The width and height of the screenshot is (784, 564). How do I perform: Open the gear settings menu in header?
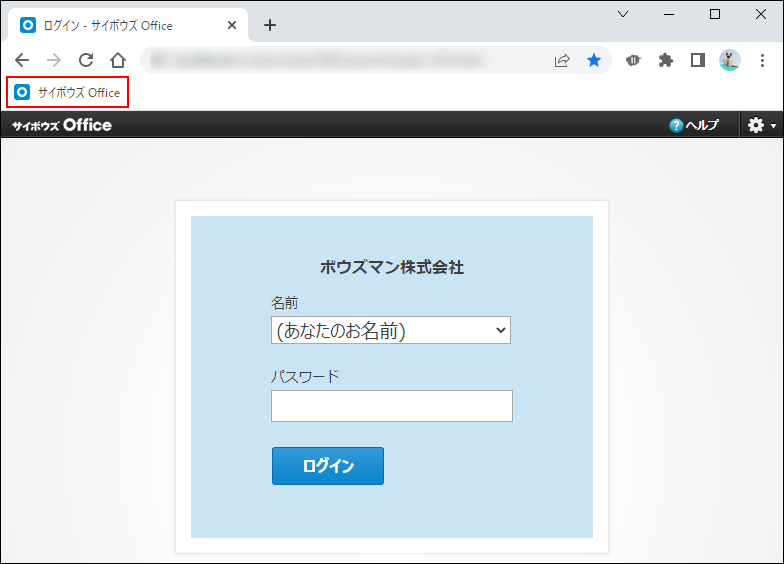[x=761, y=125]
